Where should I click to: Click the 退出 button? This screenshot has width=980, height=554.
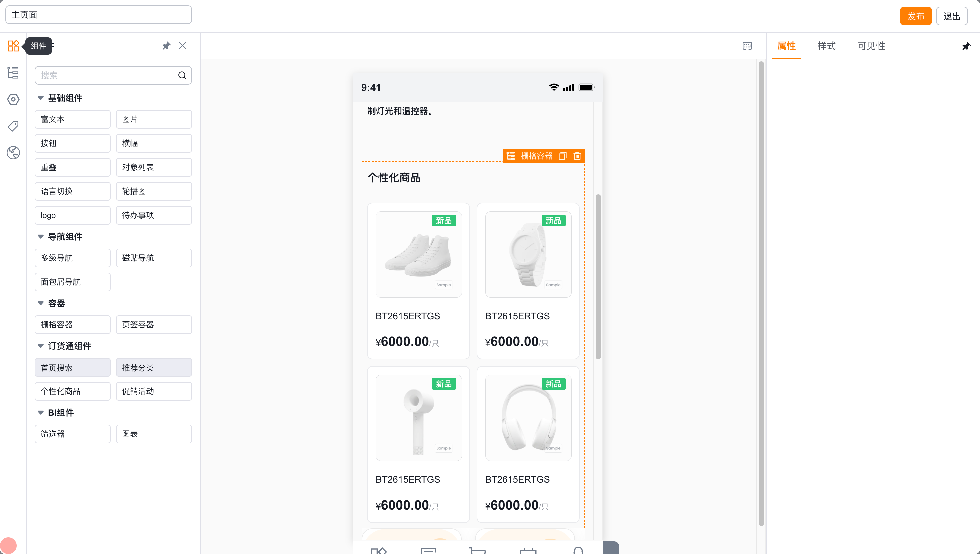(x=951, y=16)
